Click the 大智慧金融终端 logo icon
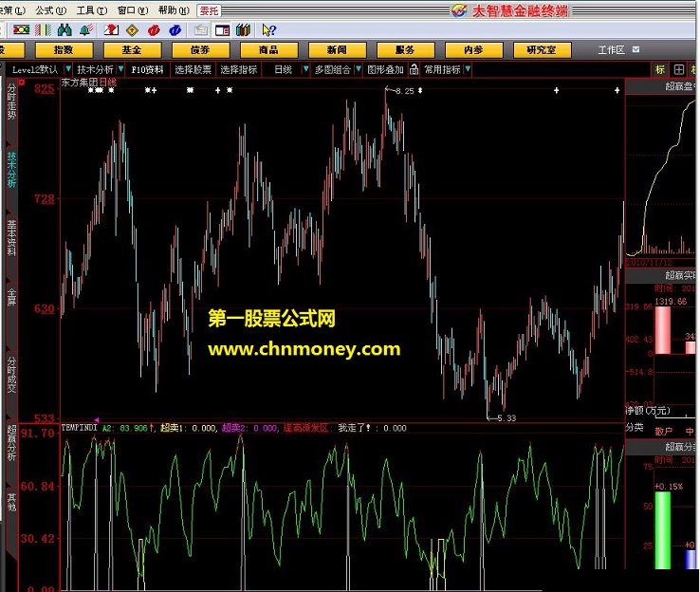 coord(459,10)
